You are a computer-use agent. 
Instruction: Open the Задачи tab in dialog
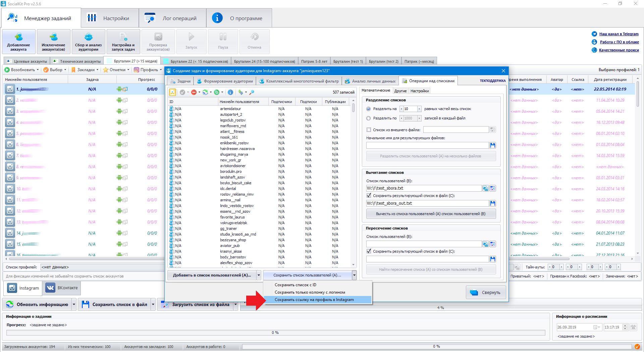pos(180,81)
